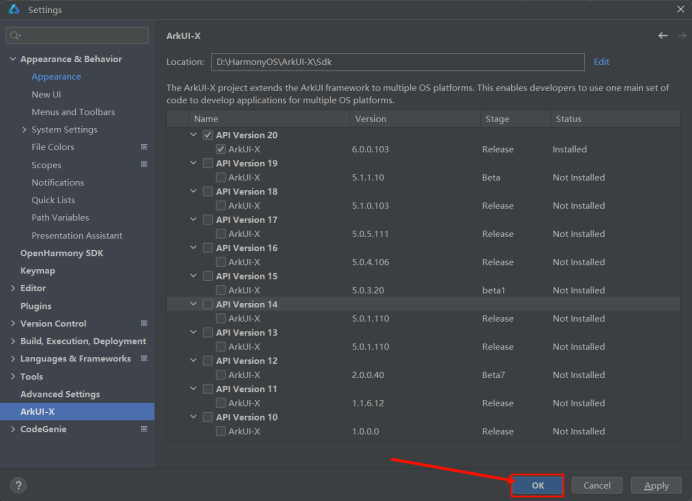692x501 pixels.
Task: Open the Notifications settings page
Action: coord(58,182)
